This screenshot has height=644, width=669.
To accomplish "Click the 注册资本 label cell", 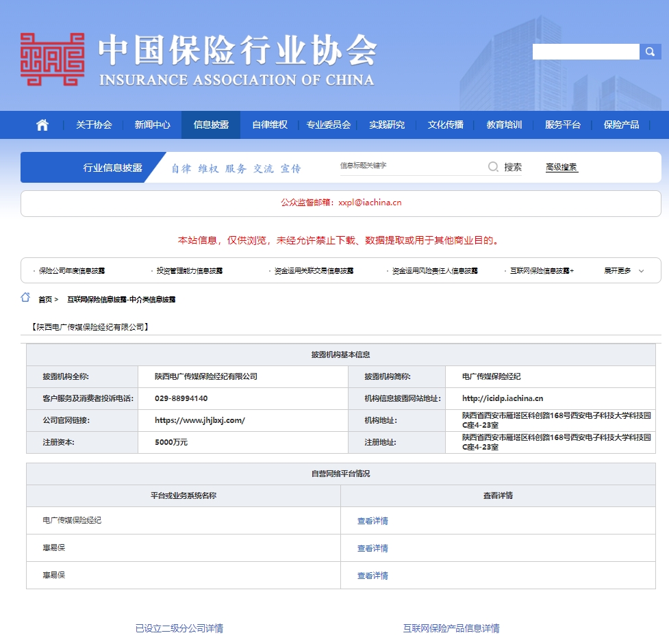I will [x=82, y=442].
